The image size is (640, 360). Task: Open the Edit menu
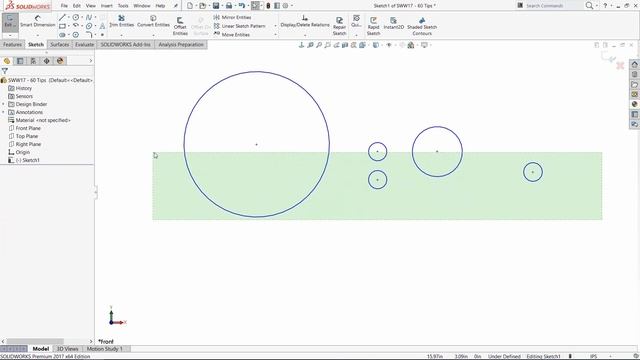77,6
